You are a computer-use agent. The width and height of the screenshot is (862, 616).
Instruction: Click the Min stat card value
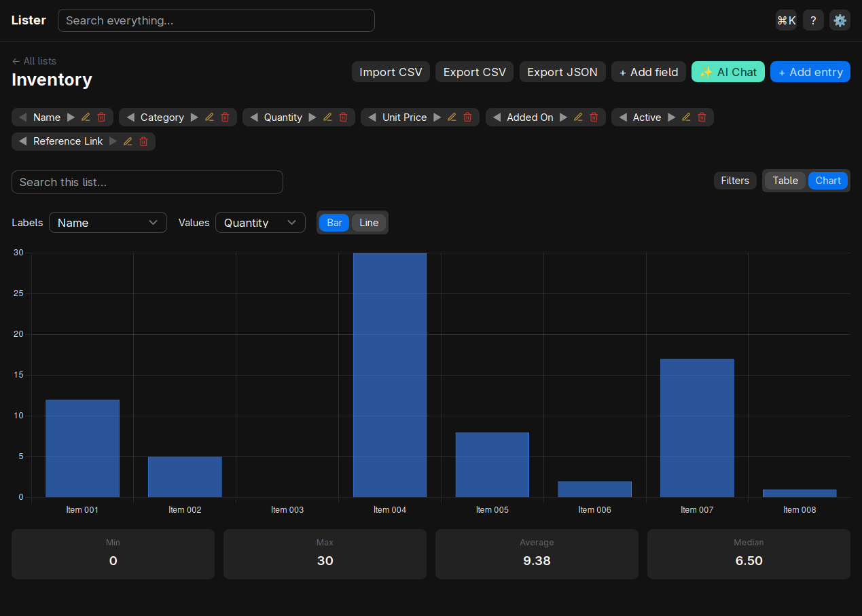point(113,561)
